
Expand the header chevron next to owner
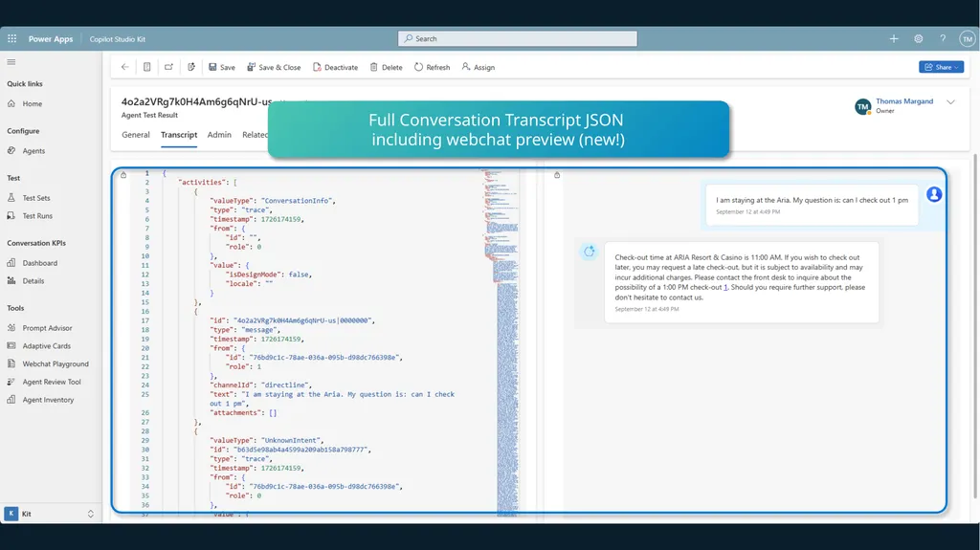click(x=950, y=102)
